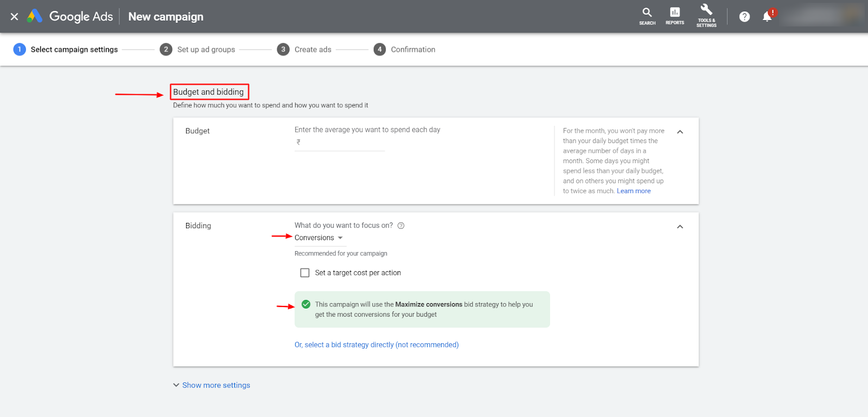The image size is (868, 417).
Task: Select a bid strategy directly link
Action: click(x=376, y=345)
